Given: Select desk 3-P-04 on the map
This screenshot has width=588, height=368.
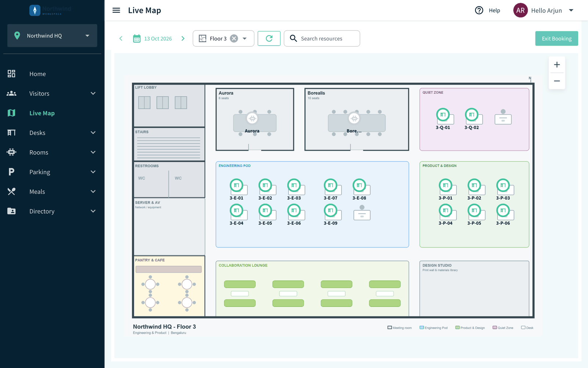Looking at the screenshot, I should pyautogui.click(x=445, y=210).
